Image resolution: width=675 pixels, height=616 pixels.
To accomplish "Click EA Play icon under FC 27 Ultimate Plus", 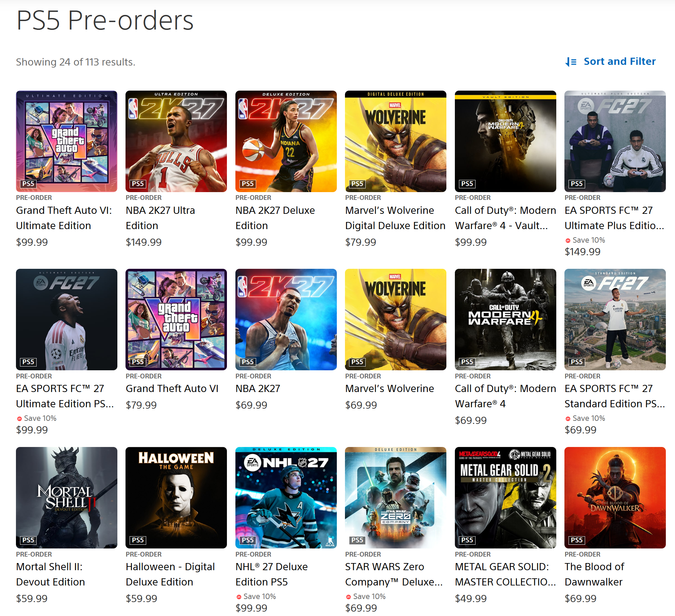I will [568, 241].
